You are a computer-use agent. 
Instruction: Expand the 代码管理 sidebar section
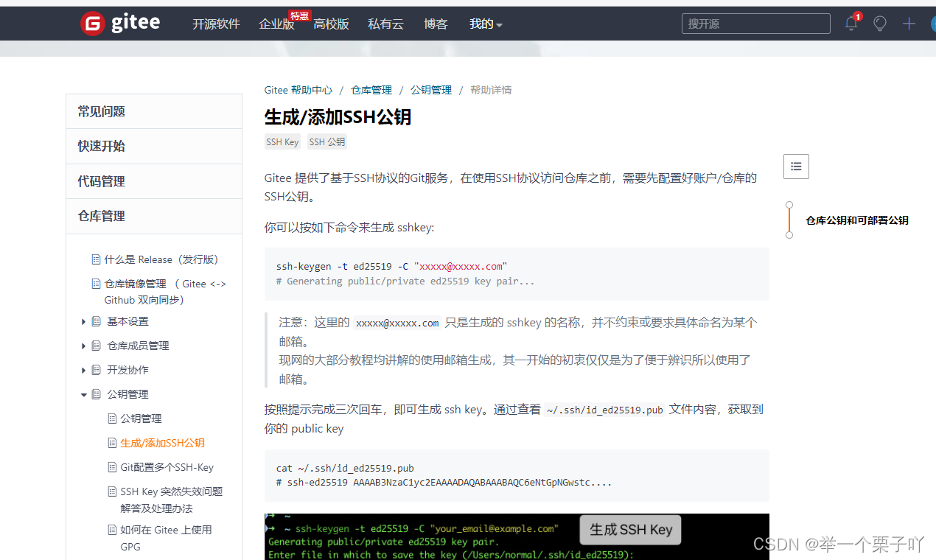(154, 181)
